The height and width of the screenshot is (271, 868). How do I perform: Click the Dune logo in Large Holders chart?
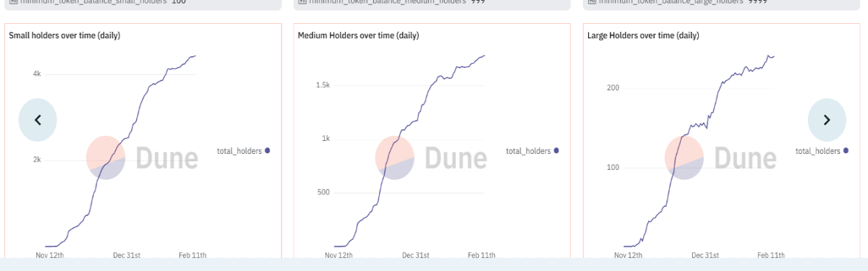click(720, 158)
